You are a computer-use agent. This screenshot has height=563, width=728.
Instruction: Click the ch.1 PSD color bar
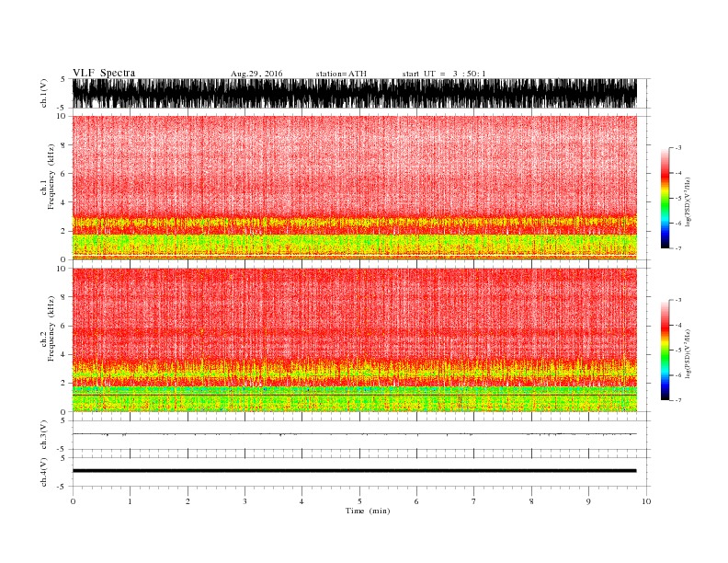[x=665, y=198]
